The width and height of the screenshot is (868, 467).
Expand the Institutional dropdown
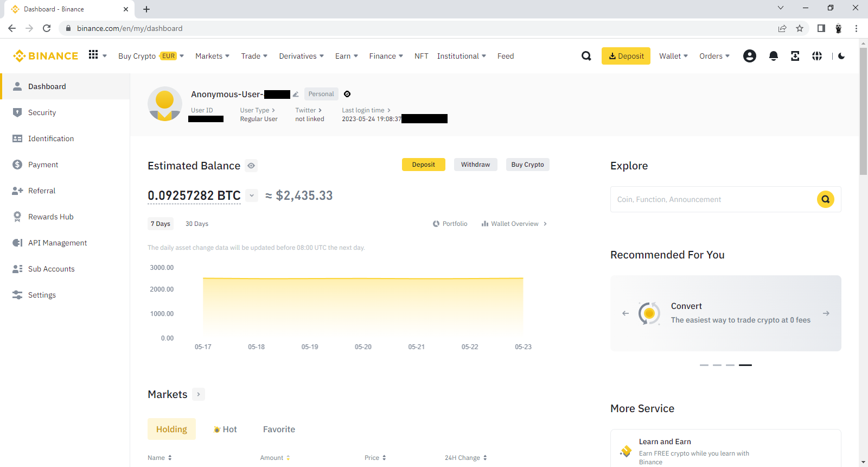point(462,56)
